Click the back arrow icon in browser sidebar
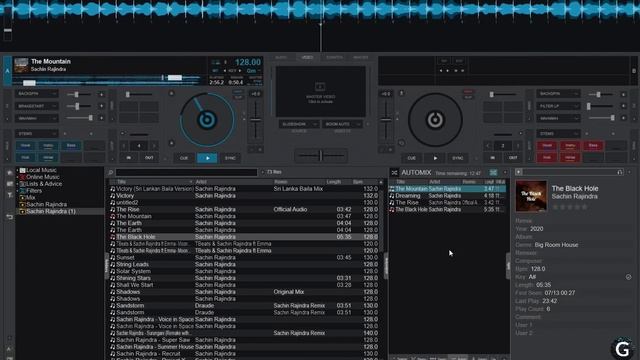Screen dimensions: 640x360 point(9,217)
